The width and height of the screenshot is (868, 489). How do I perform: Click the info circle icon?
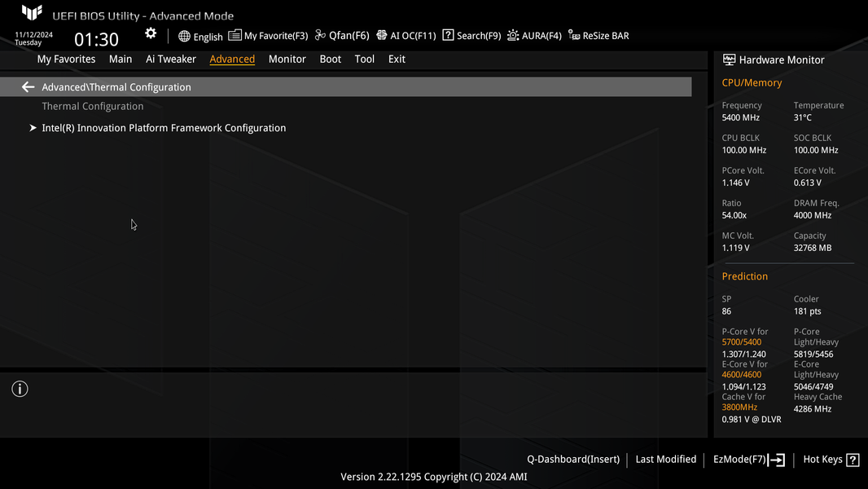(20, 389)
